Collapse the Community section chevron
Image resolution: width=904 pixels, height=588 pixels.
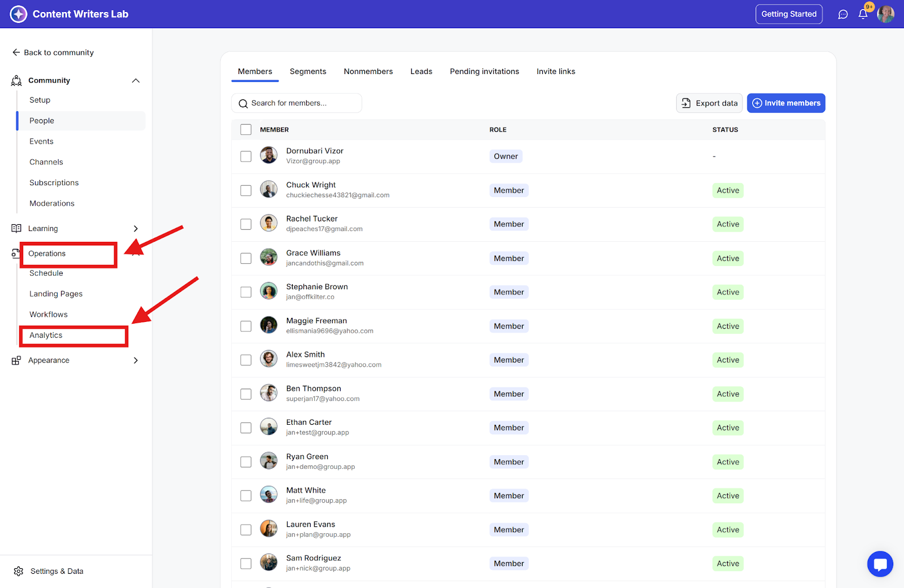click(x=136, y=80)
